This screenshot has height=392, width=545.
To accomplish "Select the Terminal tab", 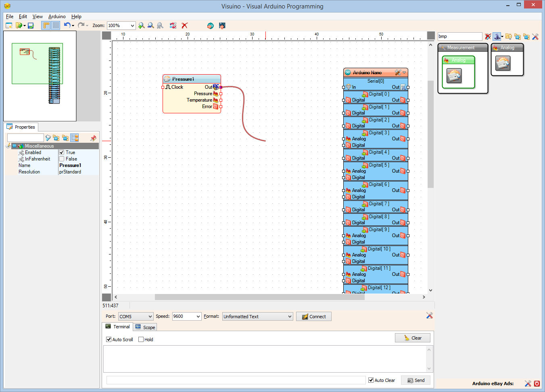I will point(118,327).
